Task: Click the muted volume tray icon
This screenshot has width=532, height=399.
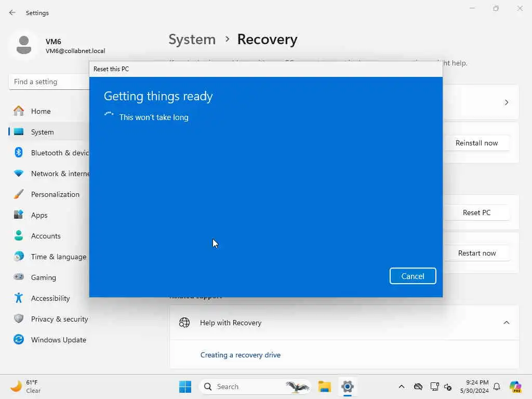Action: pyautogui.click(x=448, y=387)
